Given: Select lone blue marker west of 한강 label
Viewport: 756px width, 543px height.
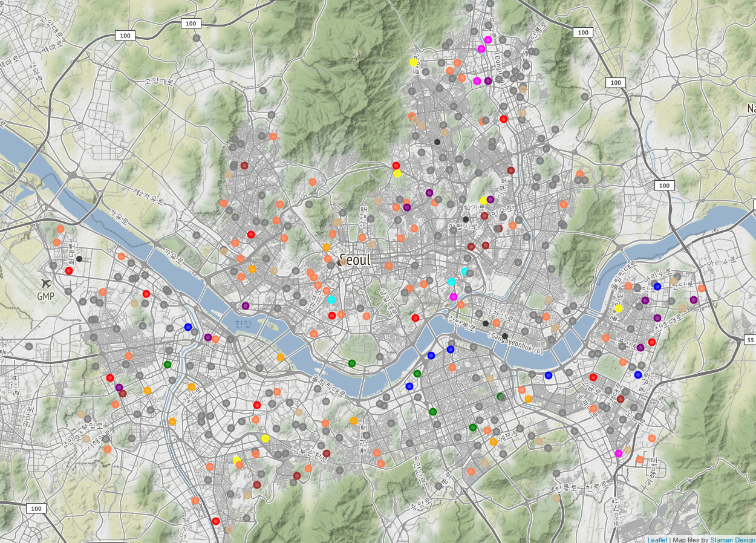Looking at the screenshot, I should tap(188, 327).
